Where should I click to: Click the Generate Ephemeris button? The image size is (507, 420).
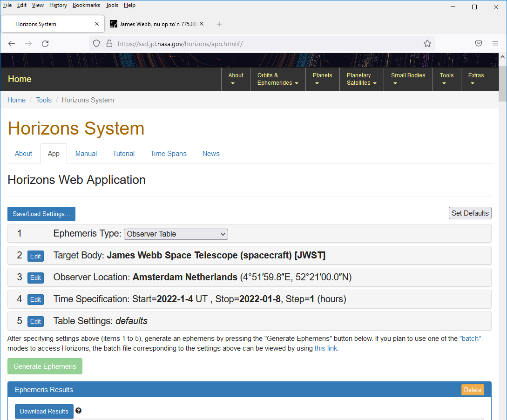(45, 366)
